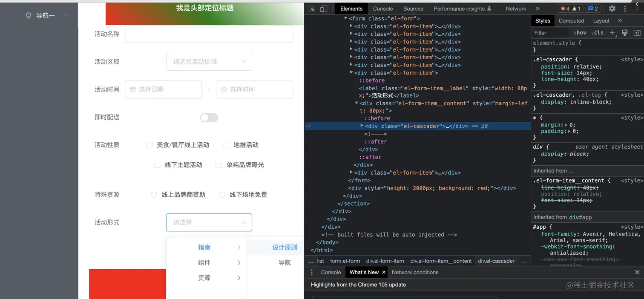Viewport: 644px width, 299px height.
Task: Click form.el-form in the breadcrumb
Action: 345,261
